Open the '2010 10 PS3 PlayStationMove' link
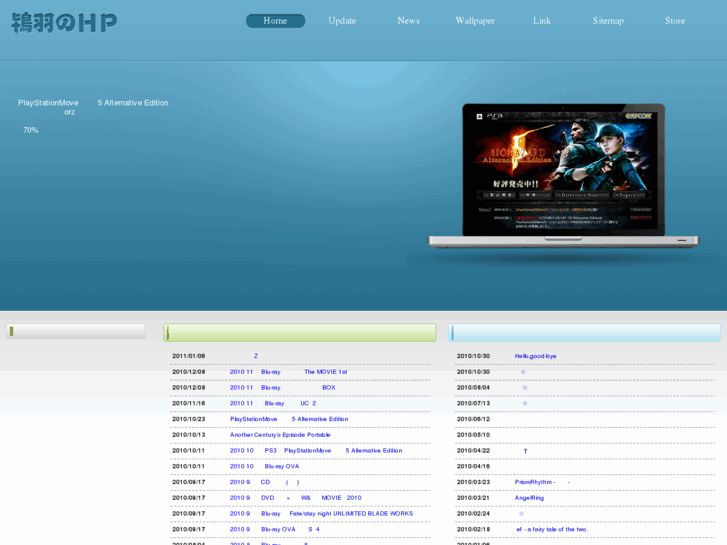 click(316, 450)
